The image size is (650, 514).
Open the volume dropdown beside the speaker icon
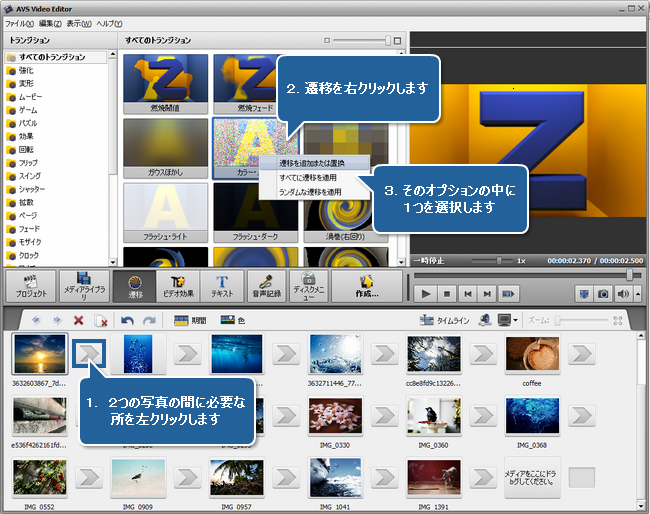[x=637, y=294]
